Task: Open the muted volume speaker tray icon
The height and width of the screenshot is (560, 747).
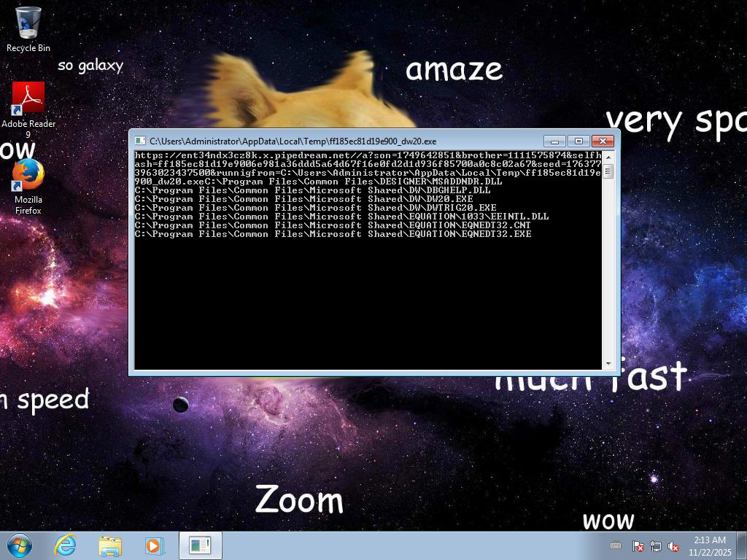Action: click(673, 546)
